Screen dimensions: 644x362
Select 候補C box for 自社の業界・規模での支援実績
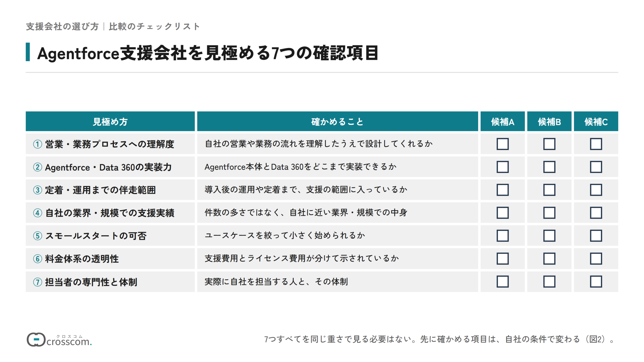(596, 213)
